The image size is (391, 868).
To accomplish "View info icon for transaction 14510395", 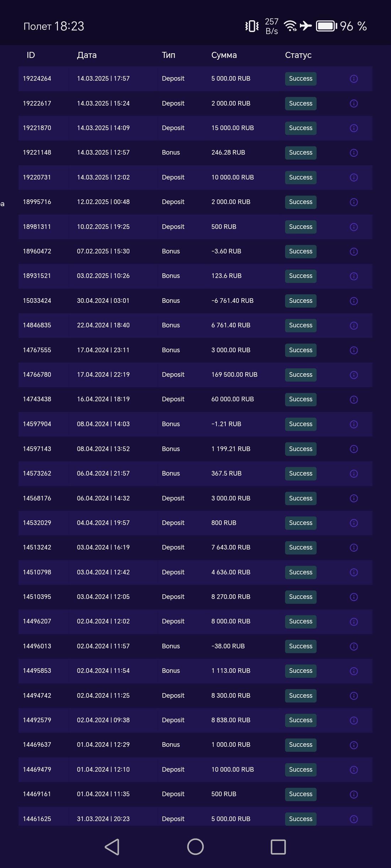I will click(354, 597).
